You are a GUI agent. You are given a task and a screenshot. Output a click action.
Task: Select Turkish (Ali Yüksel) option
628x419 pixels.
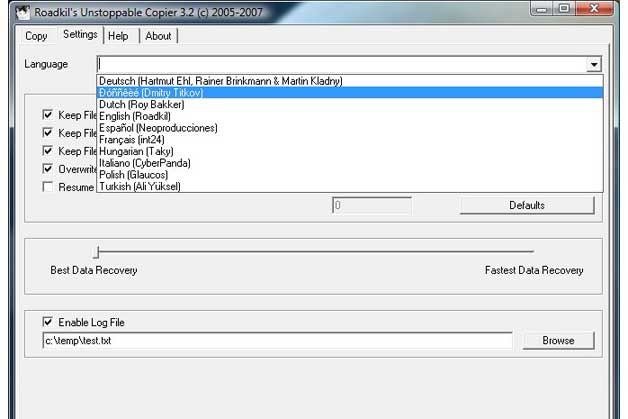tap(350, 186)
